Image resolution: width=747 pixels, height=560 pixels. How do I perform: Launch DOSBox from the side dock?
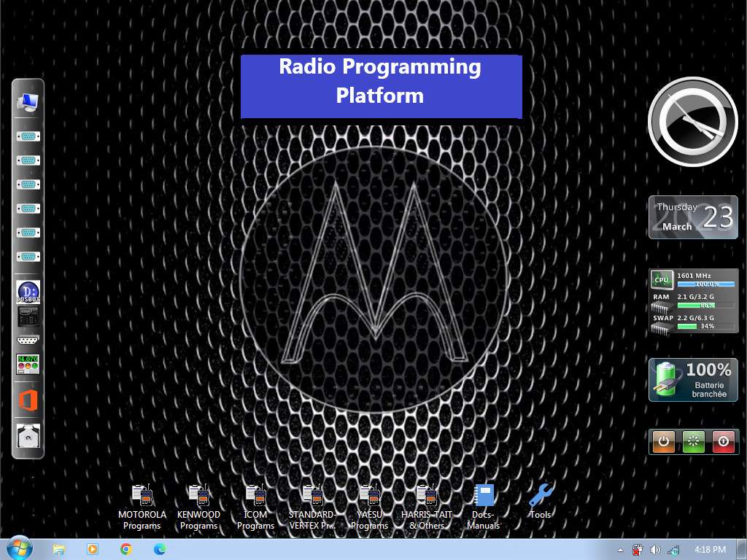(28, 292)
